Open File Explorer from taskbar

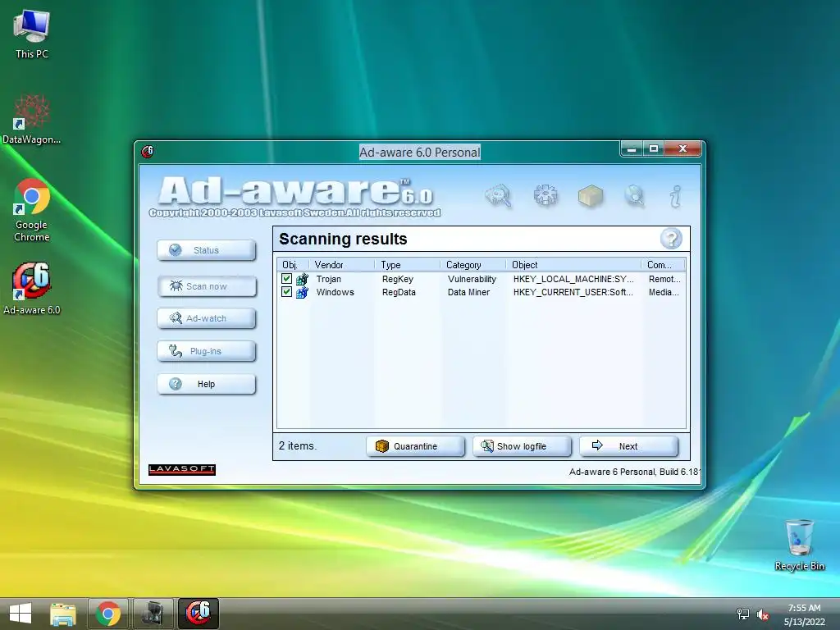[x=63, y=614]
